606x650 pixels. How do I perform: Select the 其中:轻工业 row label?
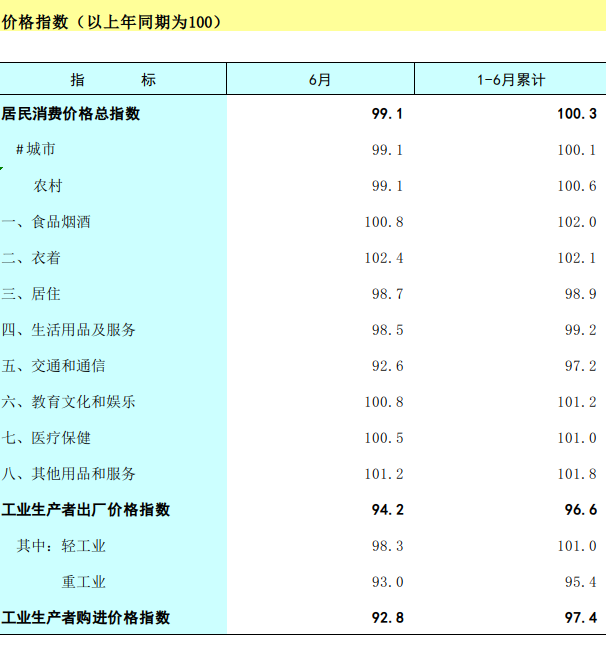[61, 546]
